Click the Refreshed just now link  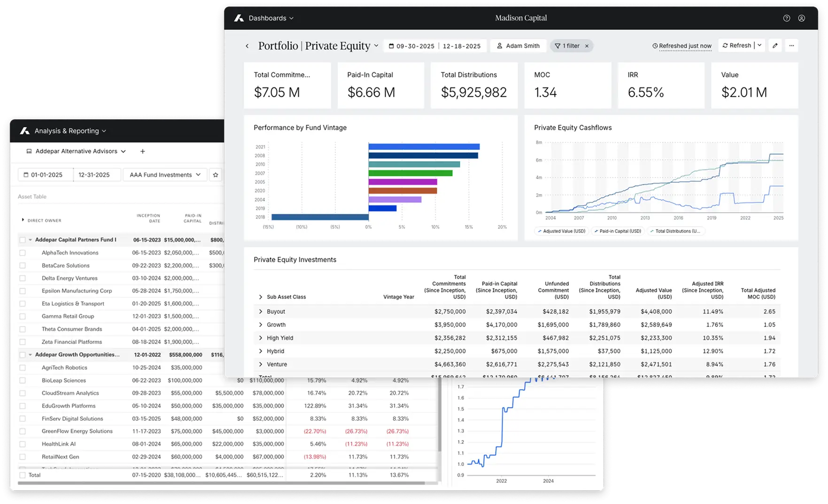685,46
